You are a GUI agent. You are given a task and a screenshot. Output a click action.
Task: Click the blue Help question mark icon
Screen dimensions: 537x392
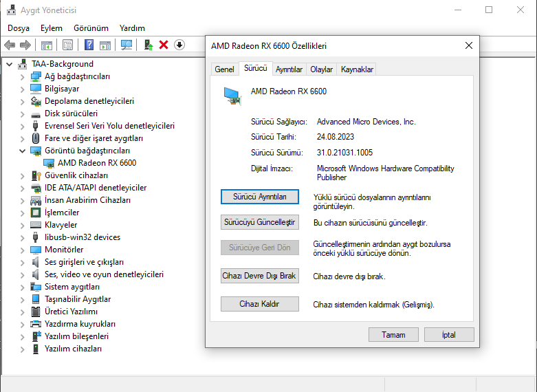coord(89,45)
